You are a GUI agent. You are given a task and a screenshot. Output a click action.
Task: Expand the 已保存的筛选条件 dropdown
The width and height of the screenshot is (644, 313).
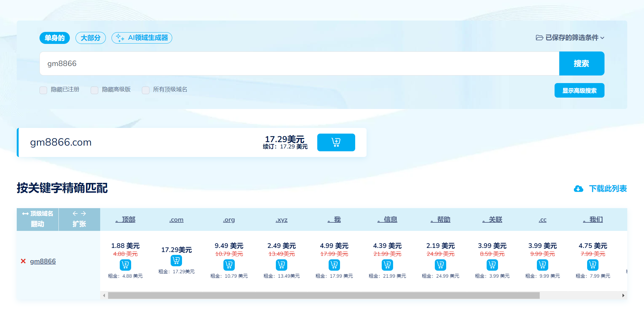570,38
